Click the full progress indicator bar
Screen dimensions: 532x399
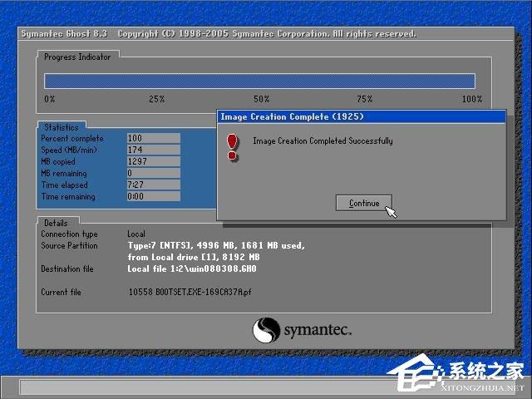pos(259,81)
